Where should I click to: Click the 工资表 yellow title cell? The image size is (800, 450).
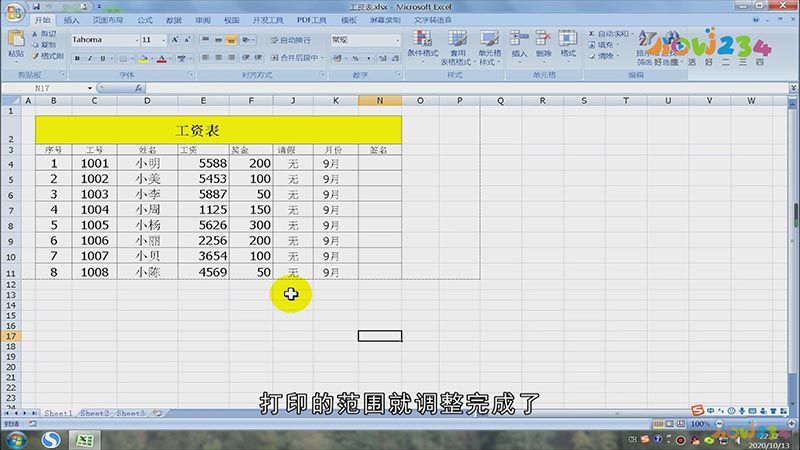pos(218,130)
